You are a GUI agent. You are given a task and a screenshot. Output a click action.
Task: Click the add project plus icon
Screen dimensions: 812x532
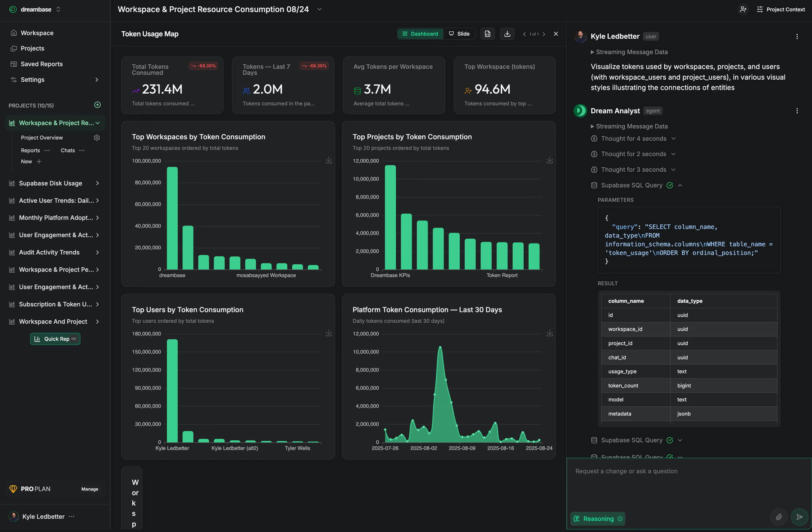point(98,105)
